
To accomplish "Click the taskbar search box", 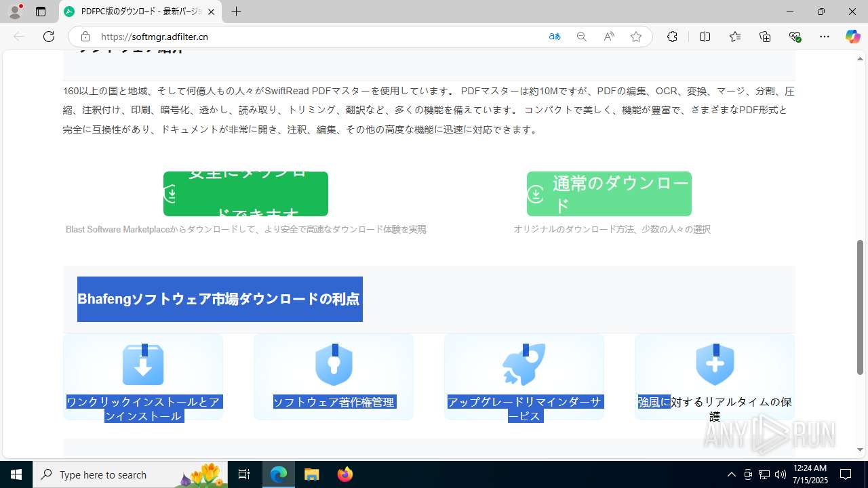I will coord(130,474).
